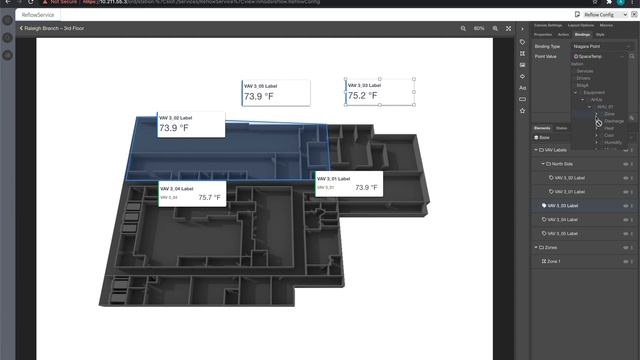Collapse the North Side folder
Screen dimensions: 640x360
(x=543, y=164)
